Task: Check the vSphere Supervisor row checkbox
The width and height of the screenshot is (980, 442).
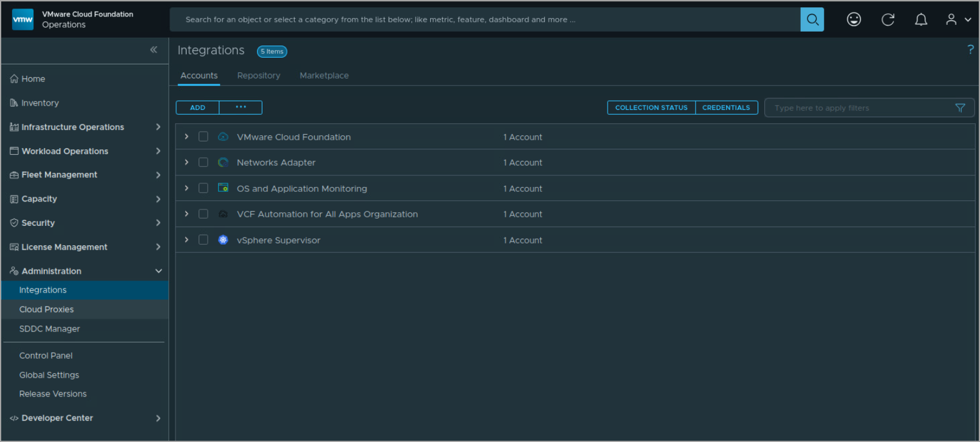Action: pyautogui.click(x=204, y=240)
